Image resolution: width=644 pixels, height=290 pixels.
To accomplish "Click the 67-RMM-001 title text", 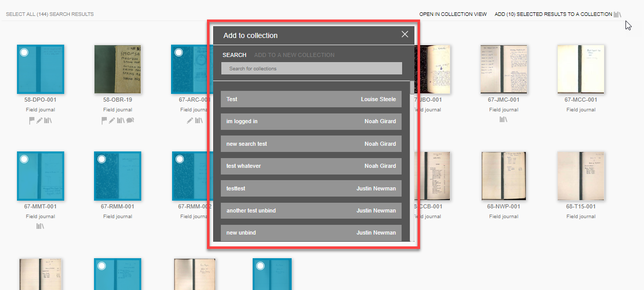I will 118,207.
